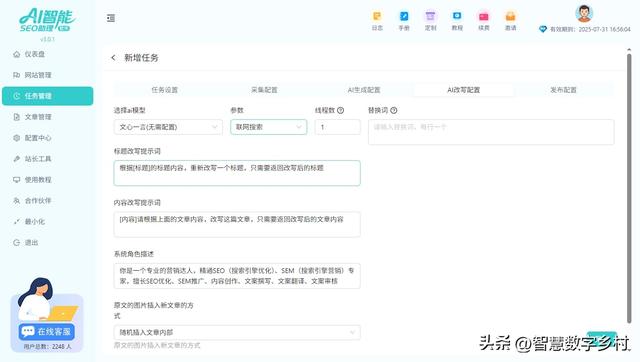Switch to 发布配置 tab
This screenshot has width=640, height=362.
tap(563, 90)
